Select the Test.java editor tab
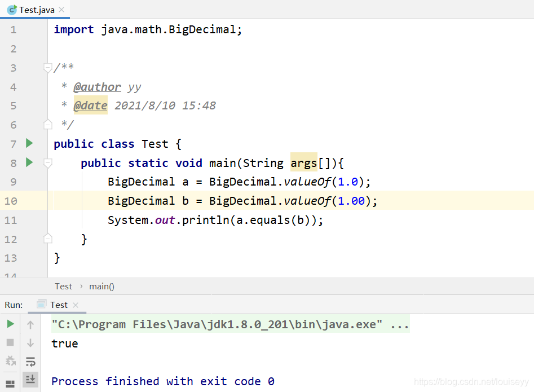The height and width of the screenshot is (392, 534). point(35,10)
